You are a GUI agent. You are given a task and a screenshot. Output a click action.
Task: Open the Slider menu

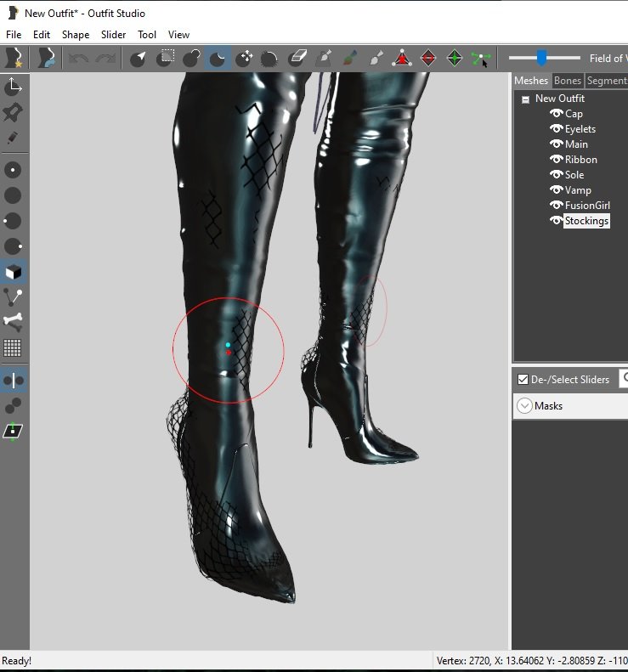pyautogui.click(x=113, y=35)
